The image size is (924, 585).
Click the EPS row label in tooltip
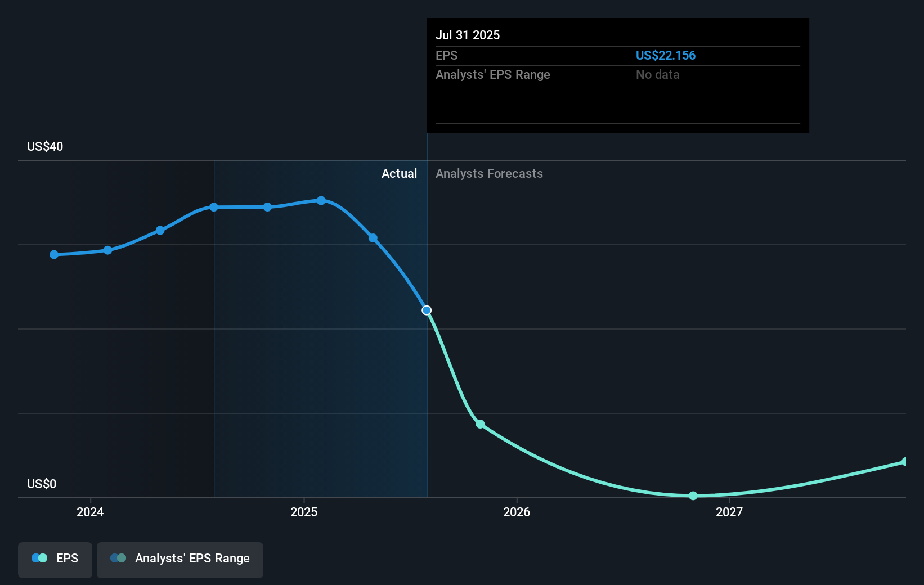coord(447,55)
